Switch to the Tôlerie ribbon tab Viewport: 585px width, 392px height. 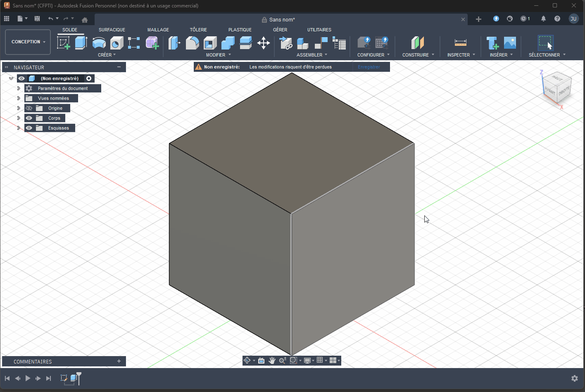(x=198, y=29)
